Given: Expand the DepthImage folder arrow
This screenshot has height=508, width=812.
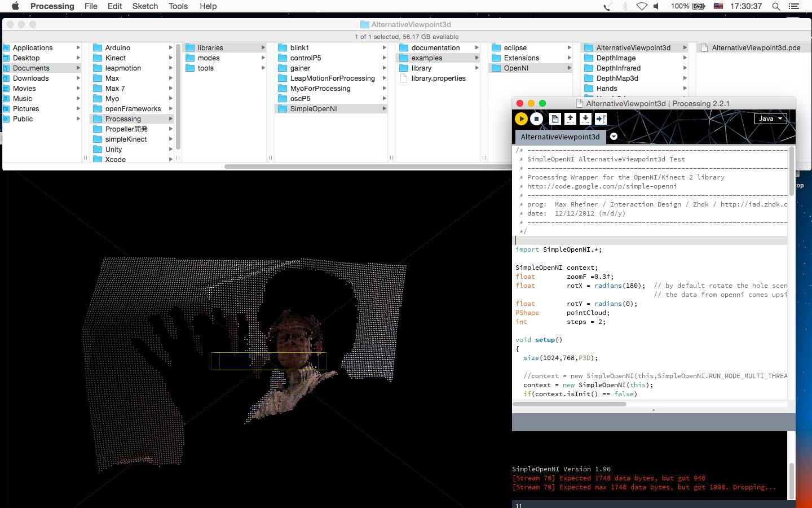Looking at the screenshot, I should click(x=685, y=58).
